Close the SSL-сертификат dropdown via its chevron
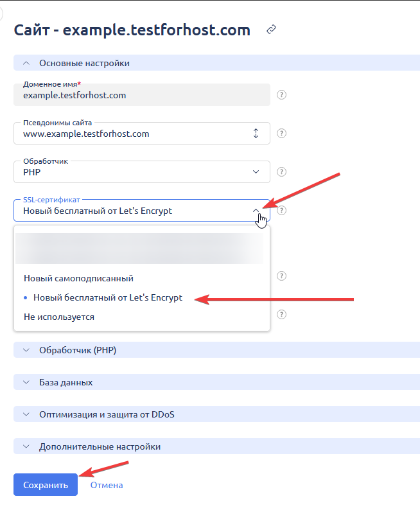 click(256, 210)
